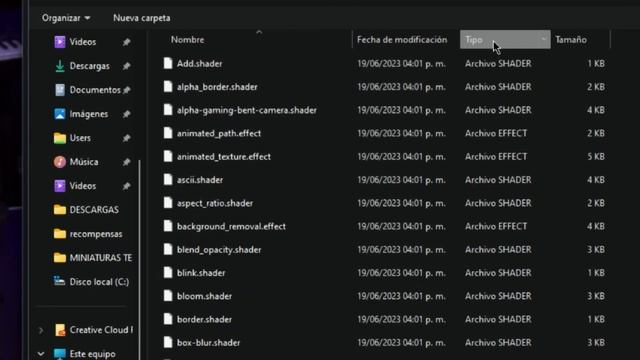Click the Música note icon
The width and height of the screenshot is (640, 360).
tap(60, 162)
